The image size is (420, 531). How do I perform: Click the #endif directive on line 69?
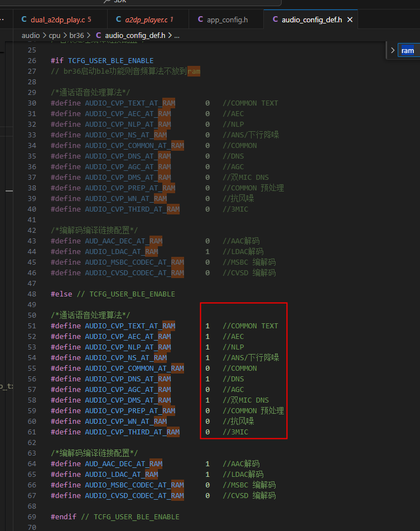tap(63, 517)
